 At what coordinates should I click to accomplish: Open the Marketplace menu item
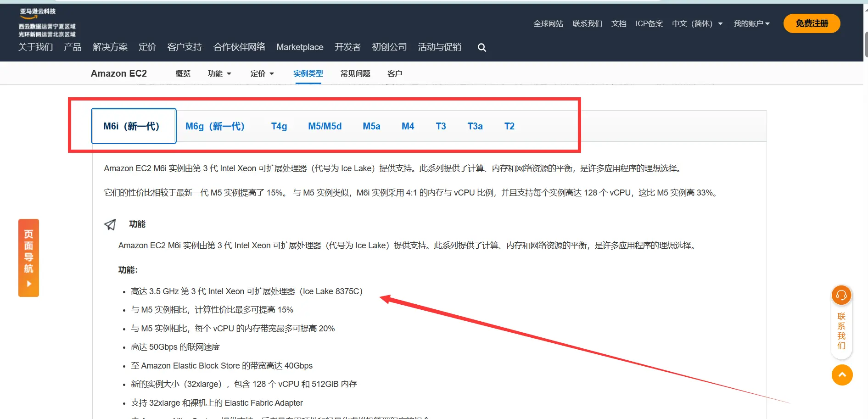(300, 47)
